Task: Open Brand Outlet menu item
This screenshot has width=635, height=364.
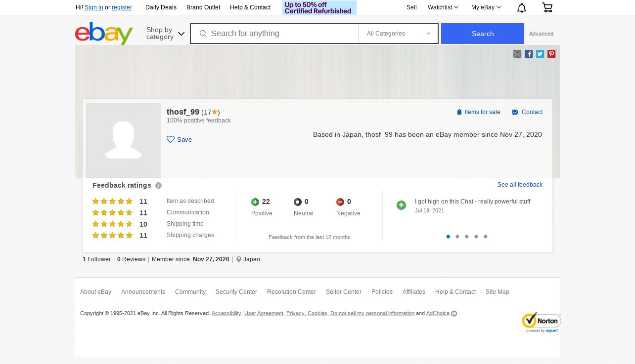Action: point(203,7)
